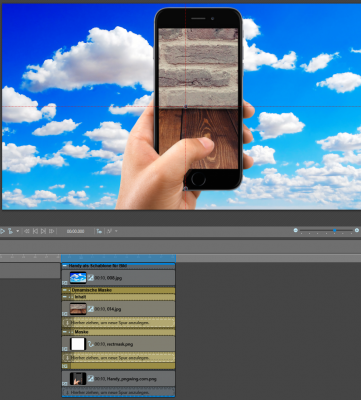Screen dimensions: 361x400
Task: Click the zoom-out minus icon beside the slider
Action: point(295,230)
